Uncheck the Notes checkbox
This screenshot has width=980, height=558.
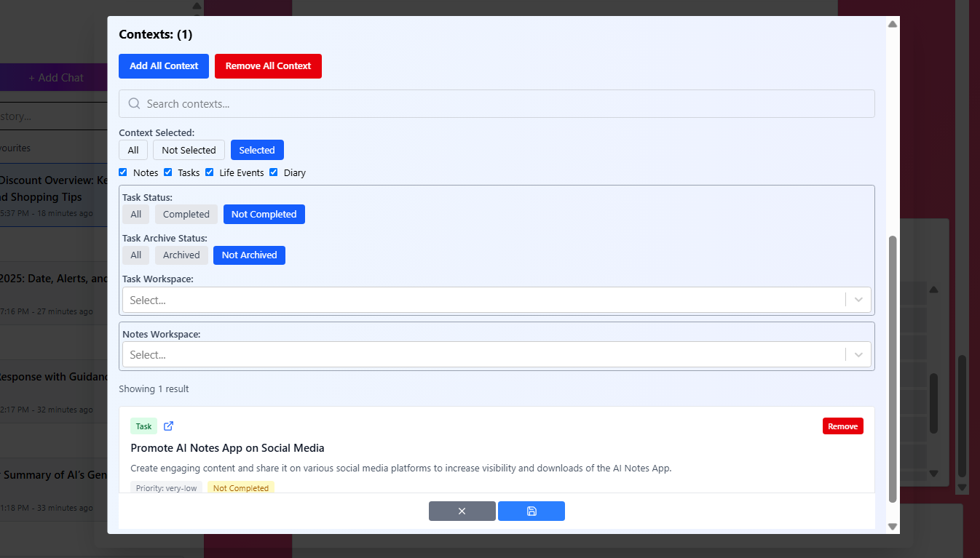click(122, 172)
